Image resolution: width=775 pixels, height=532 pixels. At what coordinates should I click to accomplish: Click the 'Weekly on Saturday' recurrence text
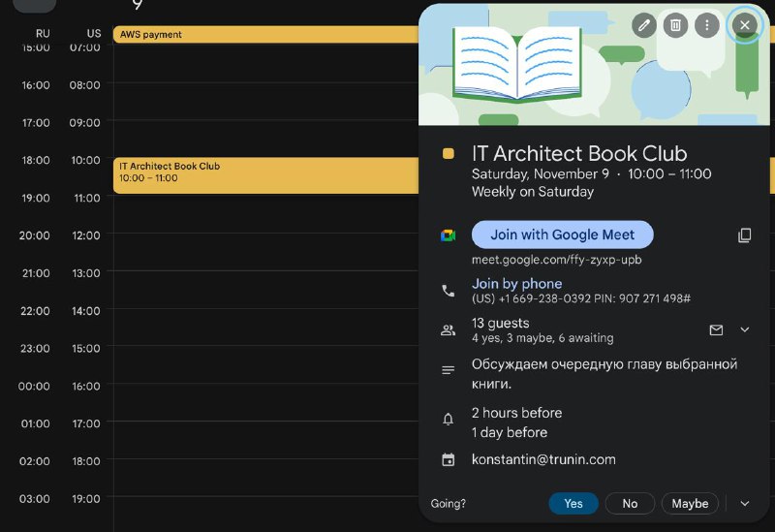click(533, 192)
